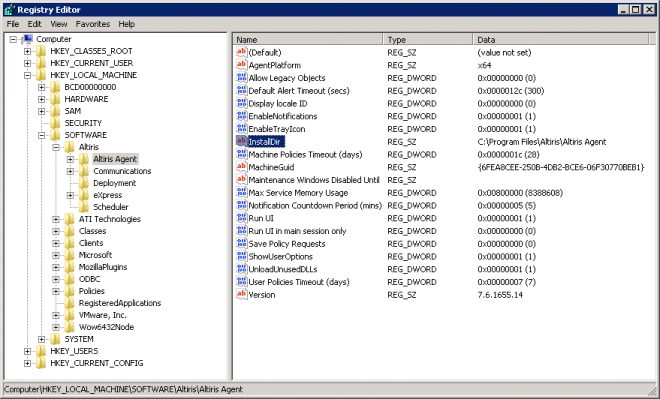
Task: Expand the HKEY_USERS node
Action: (x=27, y=351)
